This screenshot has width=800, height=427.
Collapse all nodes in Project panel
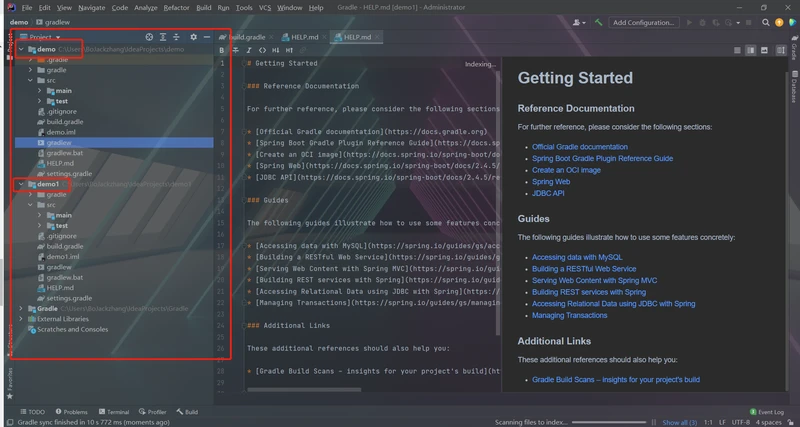click(176, 37)
